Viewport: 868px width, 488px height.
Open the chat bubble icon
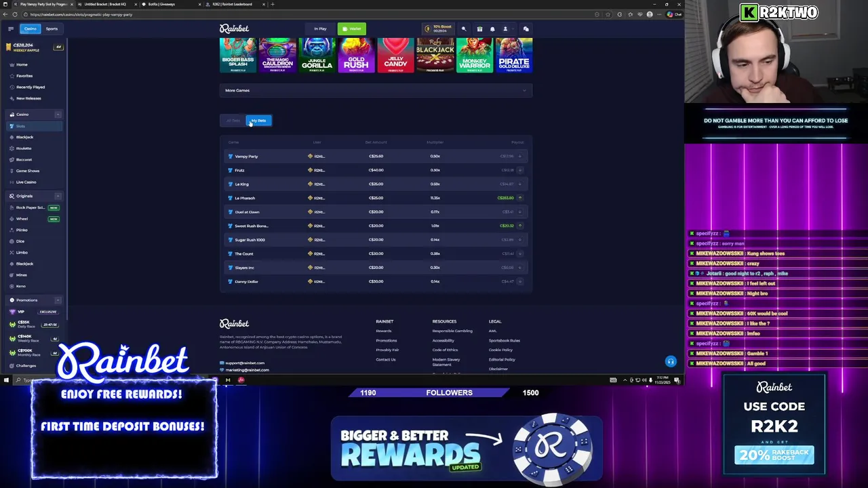coord(526,29)
